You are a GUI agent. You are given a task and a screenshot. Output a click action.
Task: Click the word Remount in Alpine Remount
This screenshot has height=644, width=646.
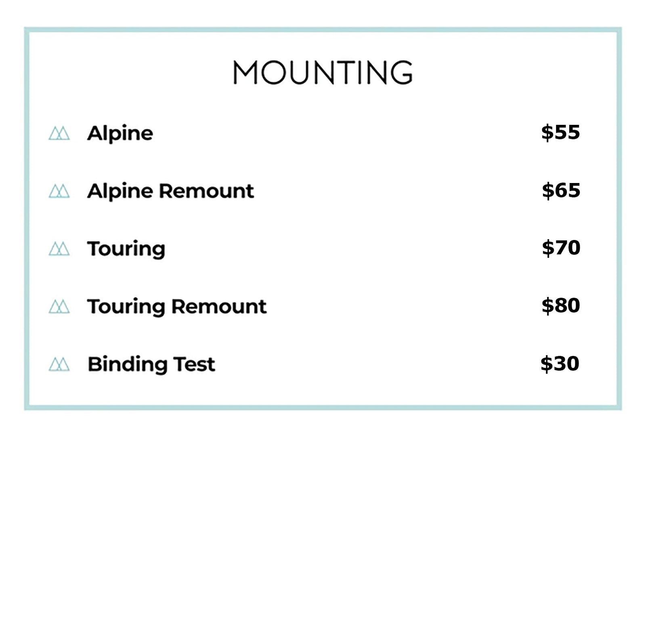click(x=206, y=191)
